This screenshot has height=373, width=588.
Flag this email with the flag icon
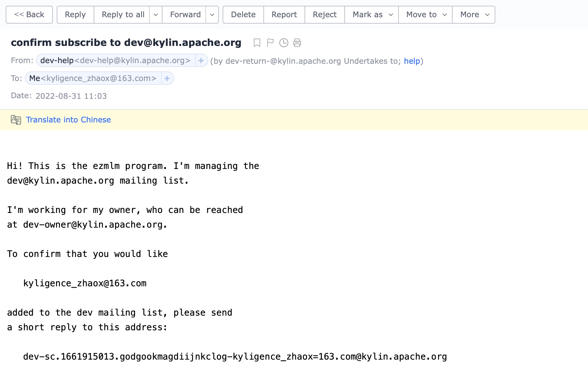point(270,43)
